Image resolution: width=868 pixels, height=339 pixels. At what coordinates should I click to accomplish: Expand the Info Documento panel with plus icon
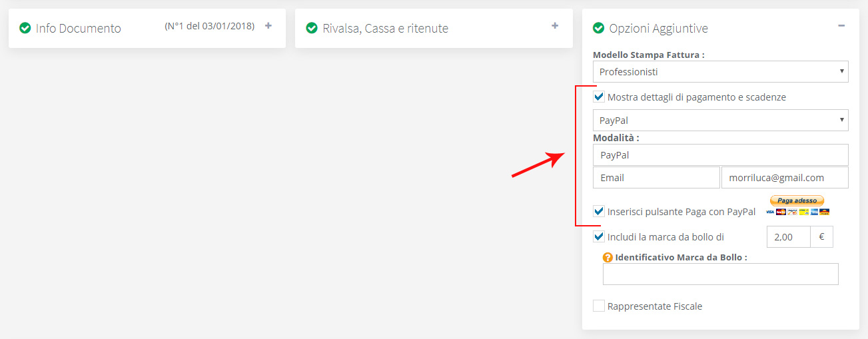[268, 26]
